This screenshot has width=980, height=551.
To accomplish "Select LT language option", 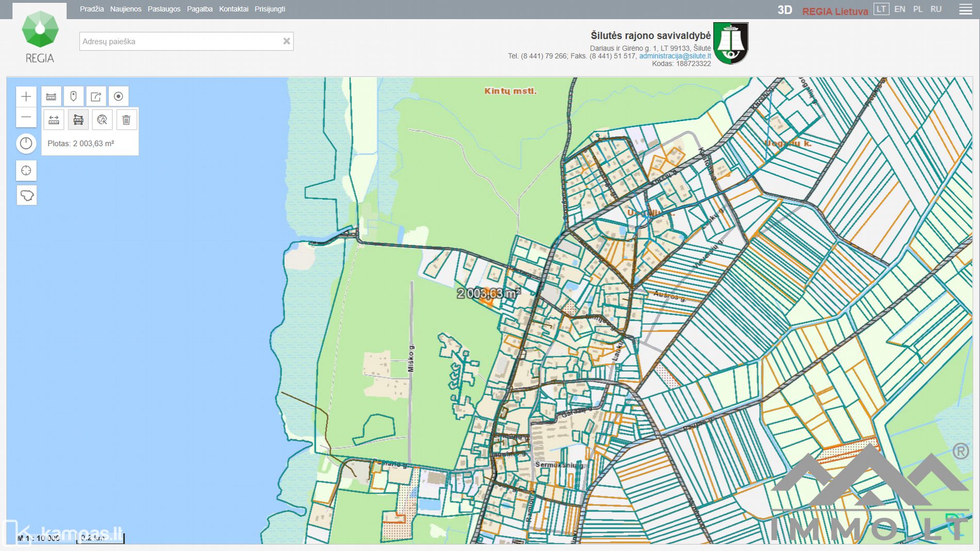I will (881, 9).
